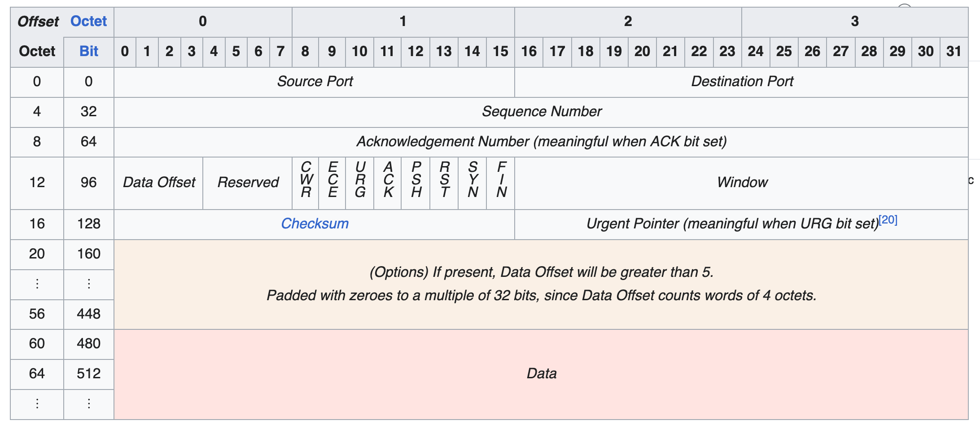Click the blue Bit header link
The width and height of the screenshot is (980, 429).
(88, 51)
